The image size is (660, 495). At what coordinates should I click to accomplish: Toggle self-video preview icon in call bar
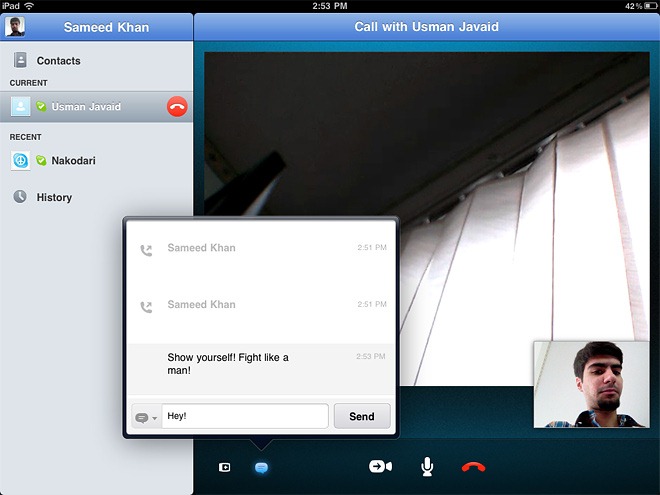click(224, 467)
